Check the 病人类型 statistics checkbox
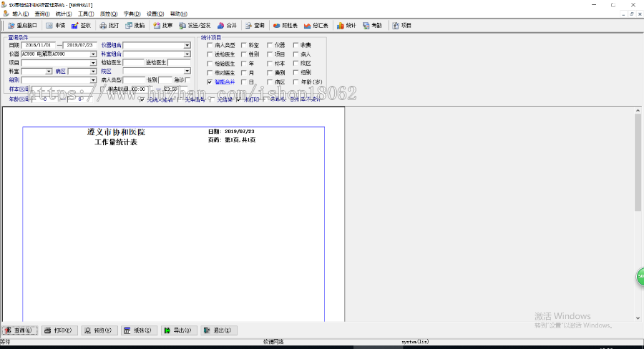This screenshot has height=349, width=644. (210, 45)
